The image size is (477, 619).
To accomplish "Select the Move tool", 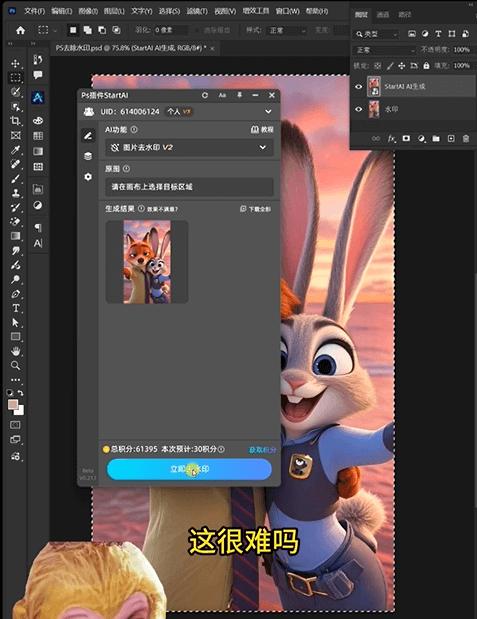I will [x=15, y=63].
